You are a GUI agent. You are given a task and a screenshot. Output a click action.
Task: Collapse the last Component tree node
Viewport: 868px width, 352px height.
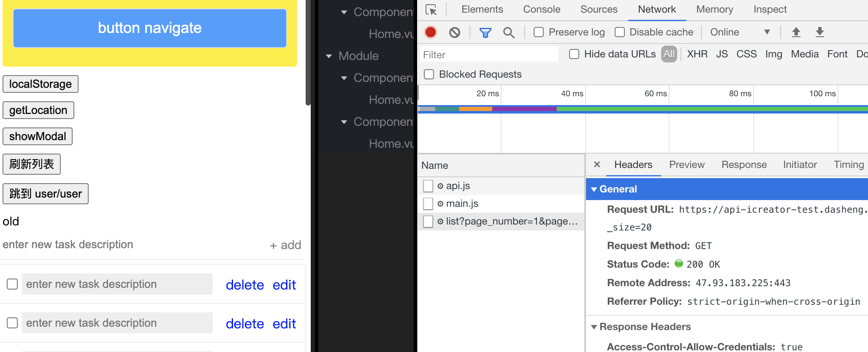tap(344, 122)
